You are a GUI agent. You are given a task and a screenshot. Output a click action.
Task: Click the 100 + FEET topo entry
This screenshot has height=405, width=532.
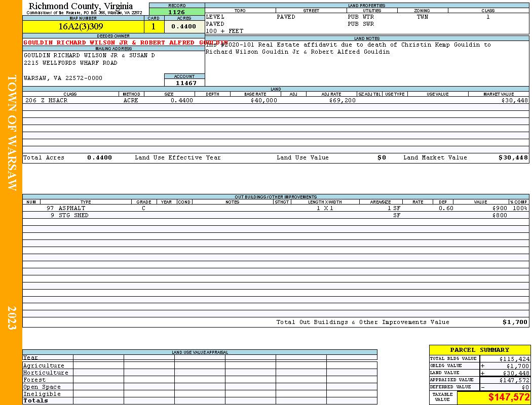click(x=224, y=31)
